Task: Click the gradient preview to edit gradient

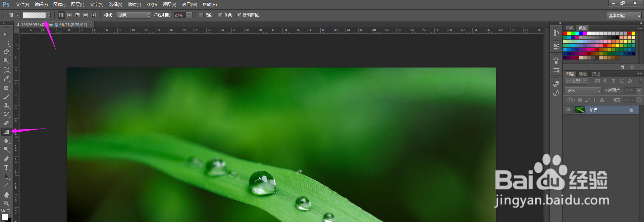Action: pyautogui.click(x=34, y=15)
